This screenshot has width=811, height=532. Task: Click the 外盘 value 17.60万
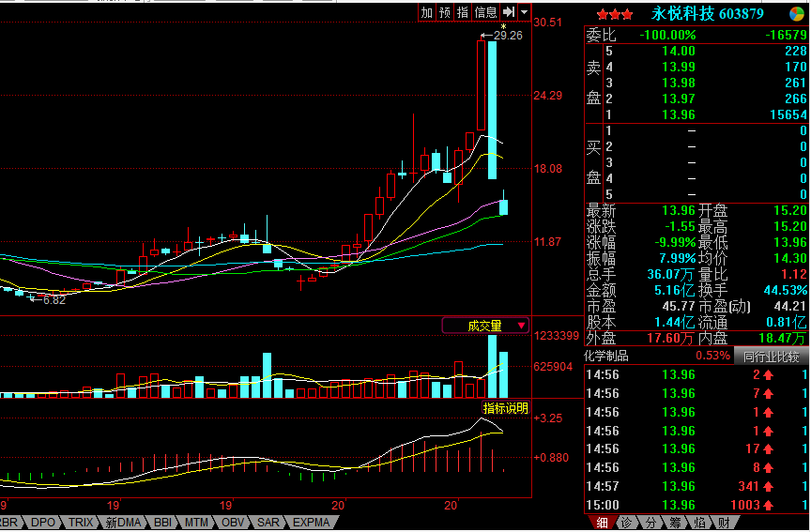670,339
